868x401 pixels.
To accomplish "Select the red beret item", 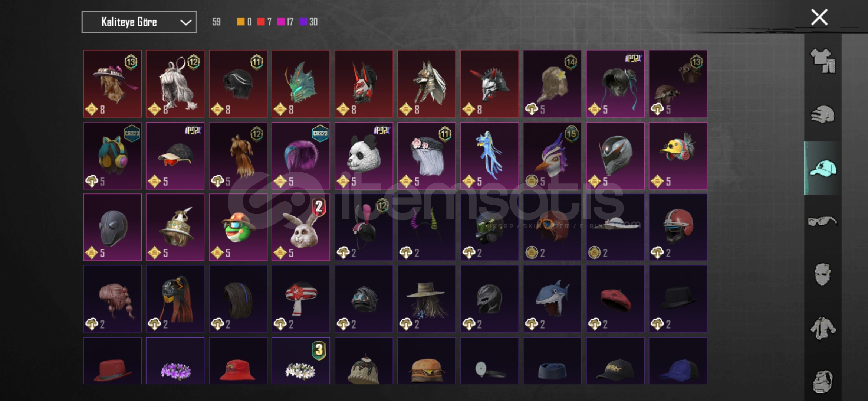I will (x=615, y=299).
